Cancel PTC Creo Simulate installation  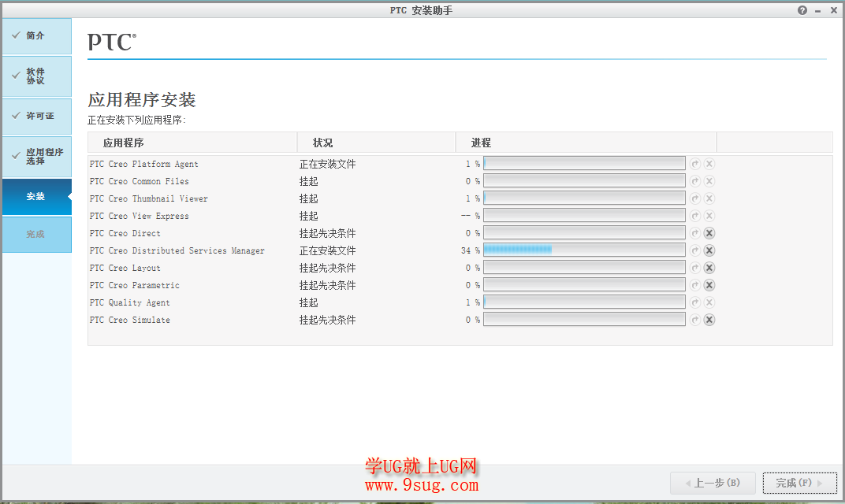coord(709,320)
